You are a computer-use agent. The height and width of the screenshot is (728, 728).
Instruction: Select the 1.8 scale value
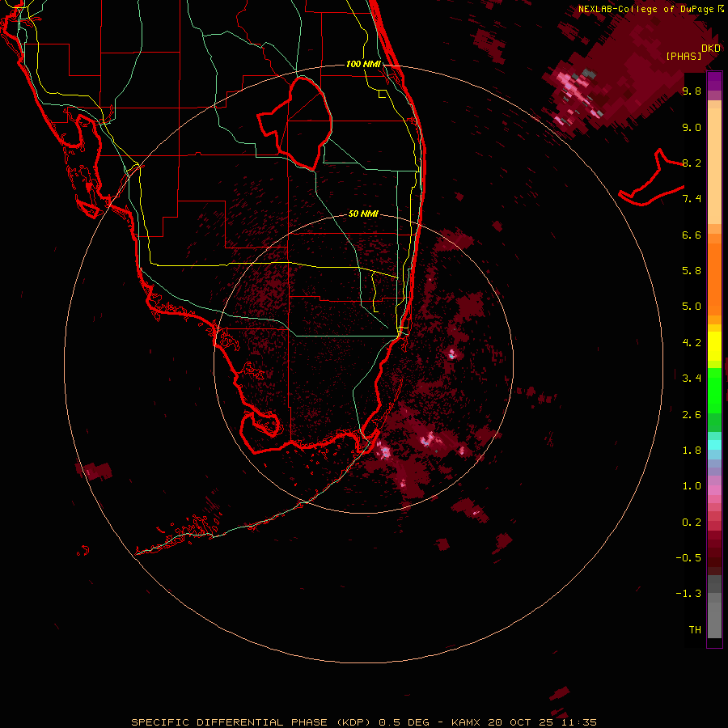click(692, 451)
